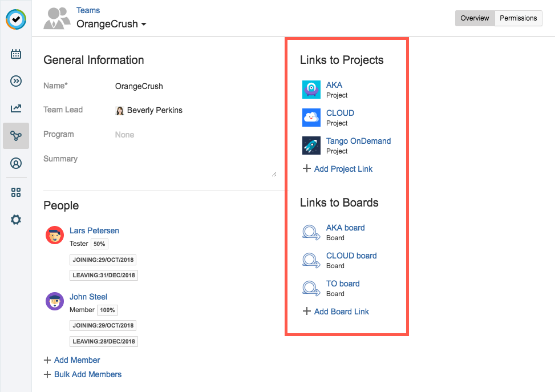Open the Program field showing None
Viewport: 555px width, 392px height.
click(x=124, y=135)
